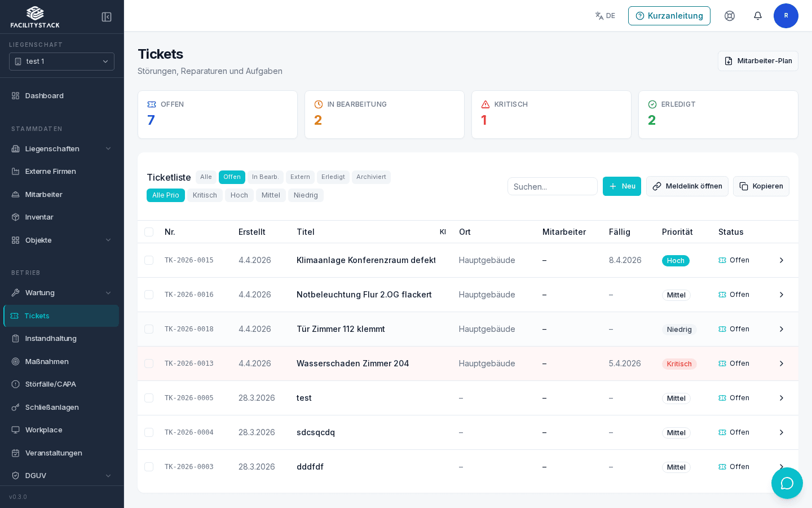812x508 pixels.
Task: Create a new ticket with Neu
Action: (x=622, y=186)
